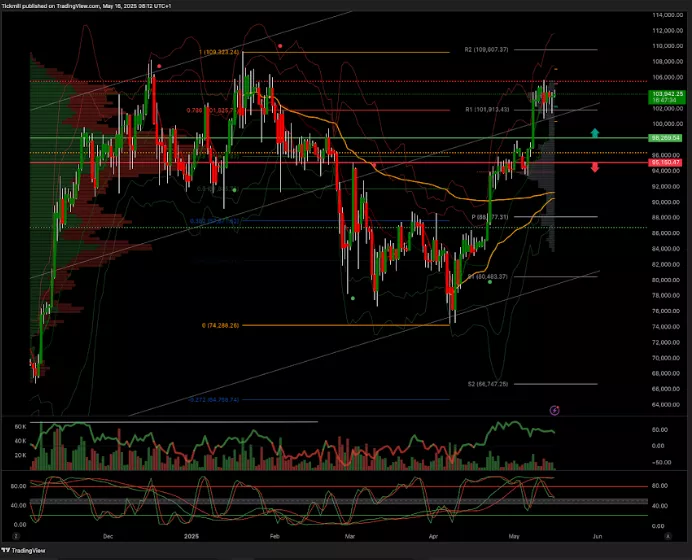692x560 pixels.
Task: Click the green current price label 103,942.25
Action: click(x=666, y=94)
